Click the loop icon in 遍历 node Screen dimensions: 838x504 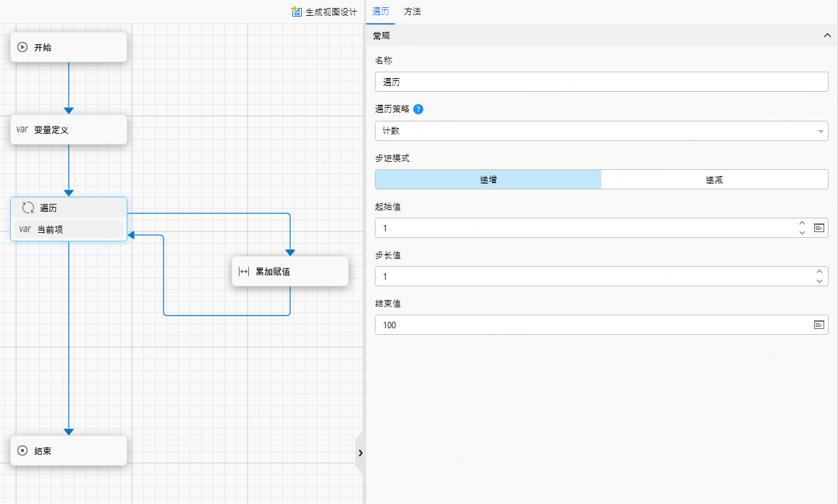[x=28, y=208]
